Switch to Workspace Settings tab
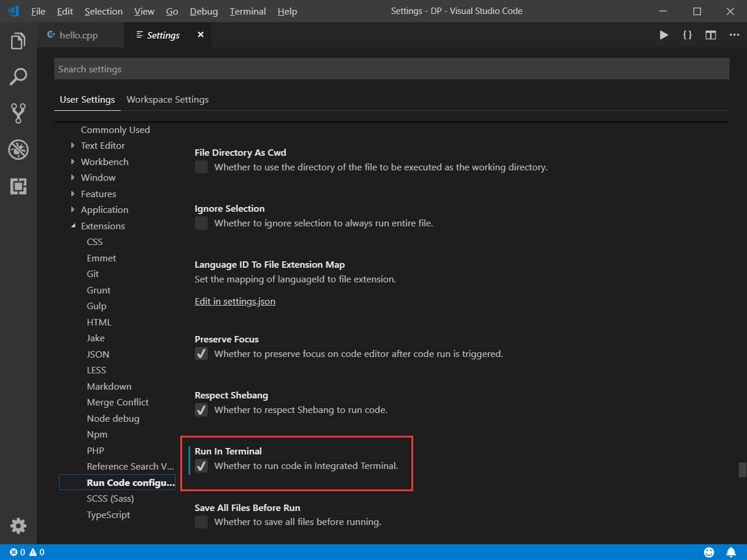The height and width of the screenshot is (560, 747). [167, 99]
